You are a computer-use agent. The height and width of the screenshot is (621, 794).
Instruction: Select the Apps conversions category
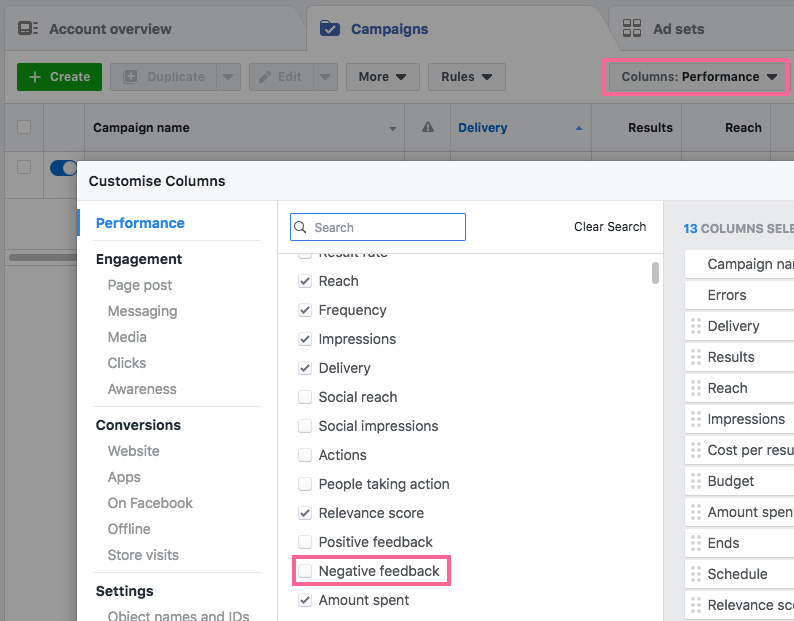[x=124, y=477]
